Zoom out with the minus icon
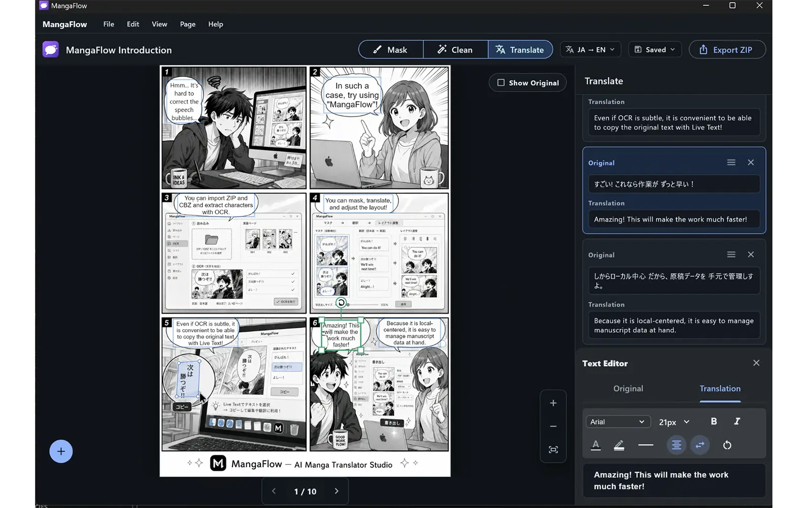812x508 pixels. point(553,426)
